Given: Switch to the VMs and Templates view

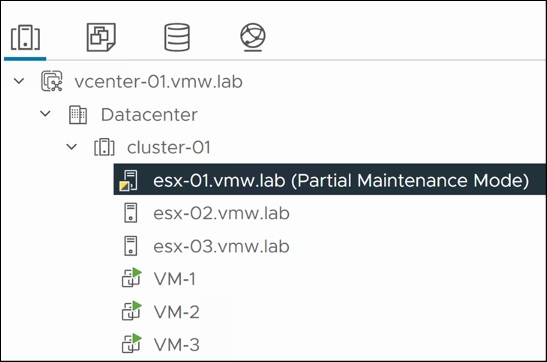Looking at the screenshot, I should [x=101, y=37].
